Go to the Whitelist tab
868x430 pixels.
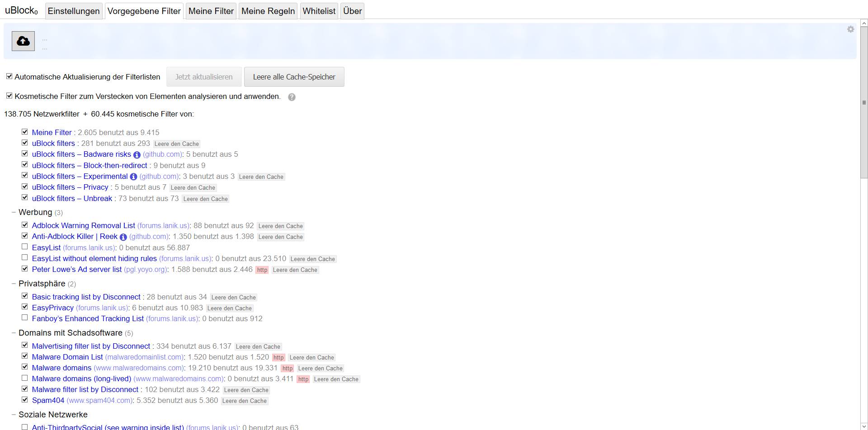(x=319, y=11)
